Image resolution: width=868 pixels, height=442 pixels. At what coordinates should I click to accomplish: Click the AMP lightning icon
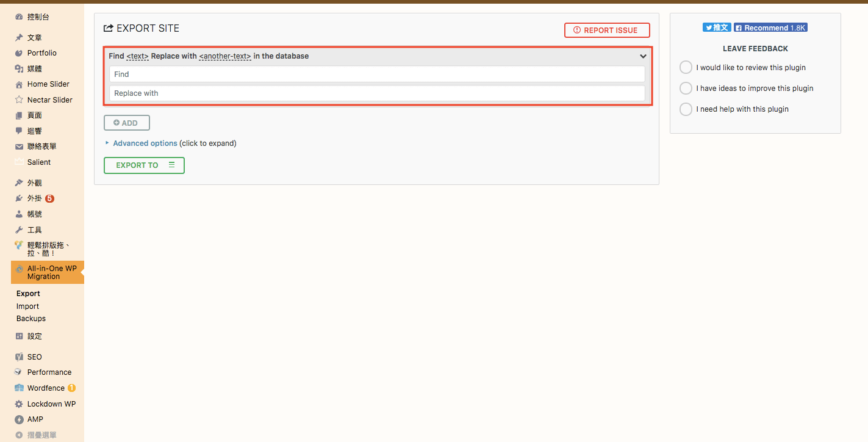(x=19, y=419)
